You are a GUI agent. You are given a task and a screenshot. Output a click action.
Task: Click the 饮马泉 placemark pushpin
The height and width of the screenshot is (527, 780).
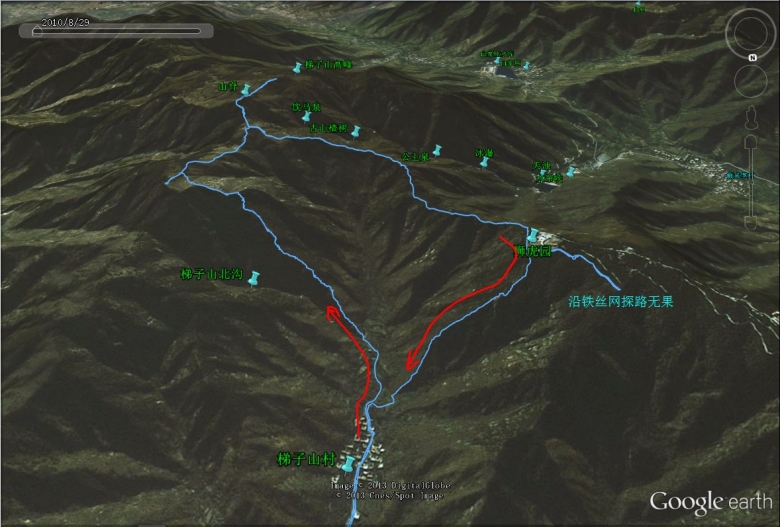pyautogui.click(x=306, y=116)
